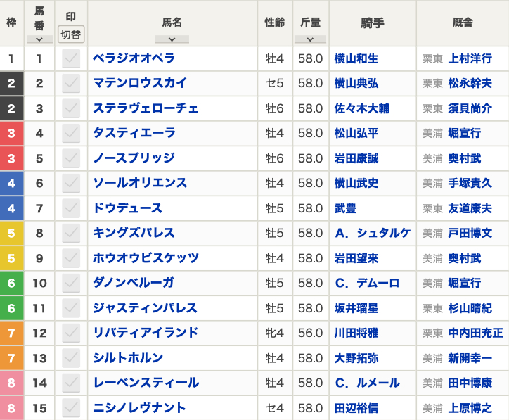The image size is (509, 420).
Task: Open trainer 新開幸一 stable page
Action: click(470, 358)
